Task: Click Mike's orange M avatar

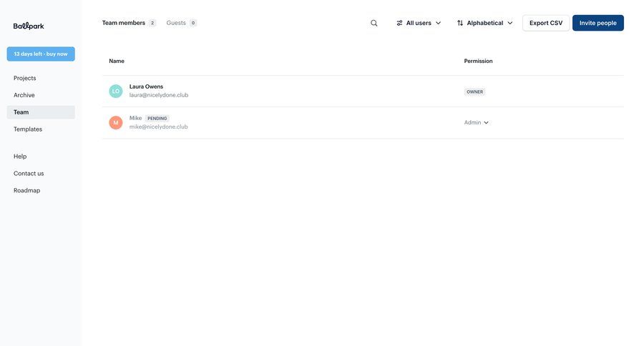Action: pyautogui.click(x=116, y=123)
